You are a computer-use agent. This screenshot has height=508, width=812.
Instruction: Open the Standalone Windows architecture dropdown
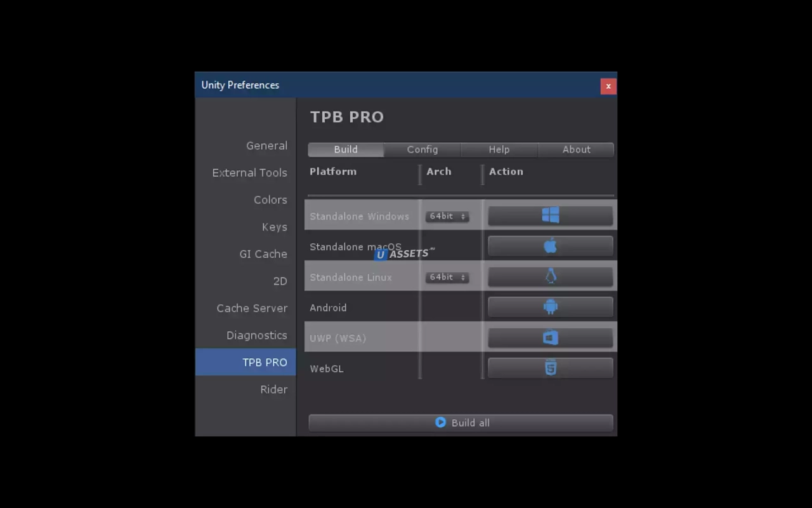click(447, 217)
